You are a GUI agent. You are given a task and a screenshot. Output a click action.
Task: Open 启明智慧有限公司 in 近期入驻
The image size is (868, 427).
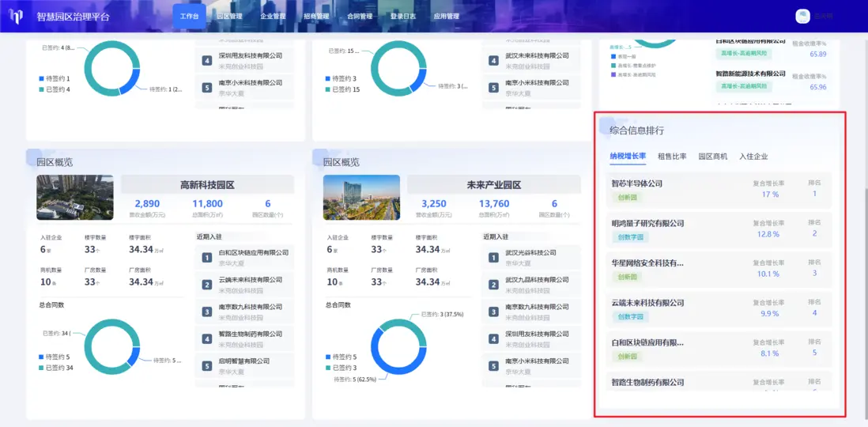click(x=245, y=366)
